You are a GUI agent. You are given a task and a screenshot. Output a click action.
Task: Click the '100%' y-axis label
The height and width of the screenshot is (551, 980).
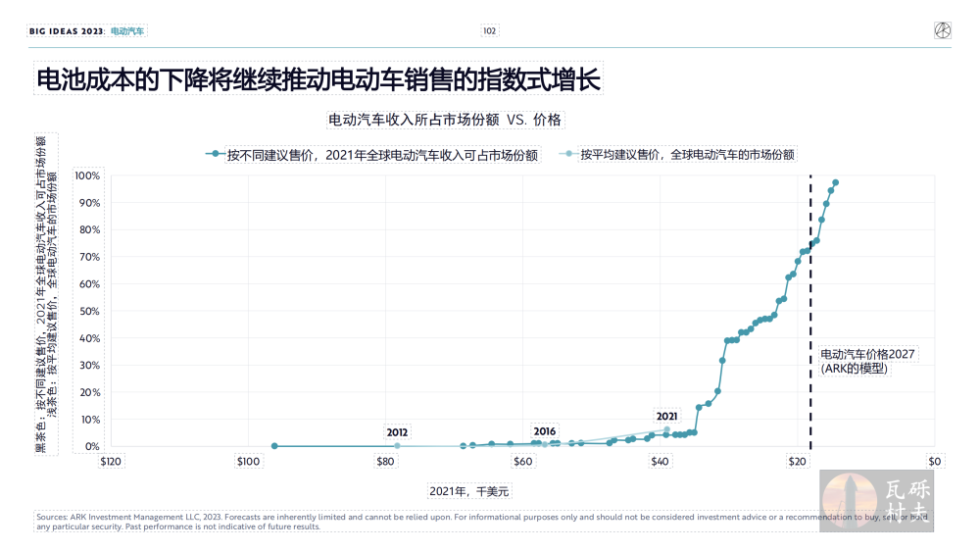(87, 175)
